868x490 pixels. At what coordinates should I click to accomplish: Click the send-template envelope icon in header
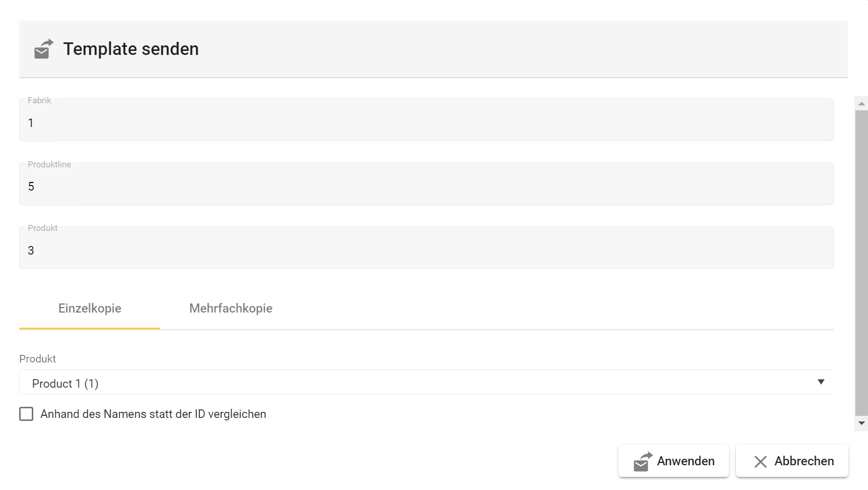[43, 49]
